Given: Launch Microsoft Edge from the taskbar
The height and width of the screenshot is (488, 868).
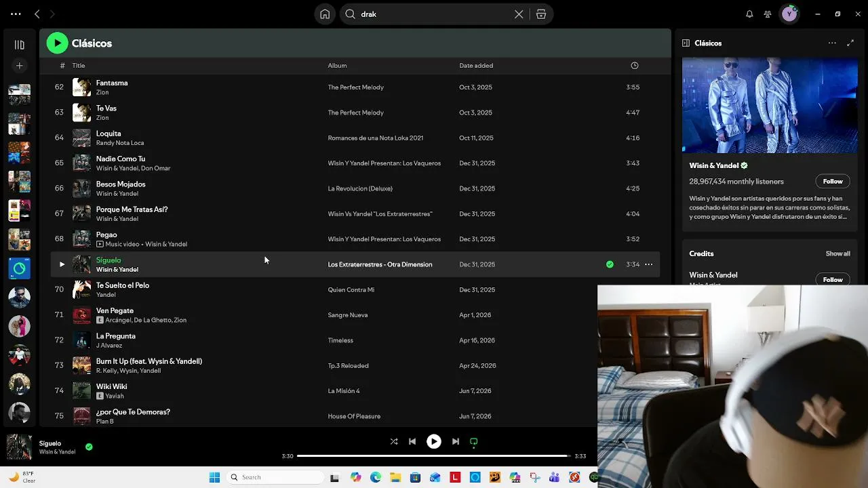Looking at the screenshot, I should click(376, 477).
